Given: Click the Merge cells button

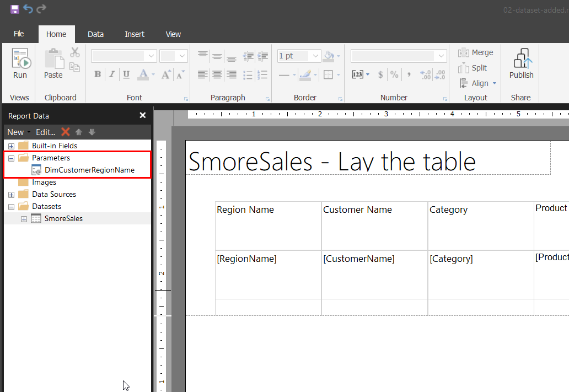Looking at the screenshot, I should (x=476, y=52).
